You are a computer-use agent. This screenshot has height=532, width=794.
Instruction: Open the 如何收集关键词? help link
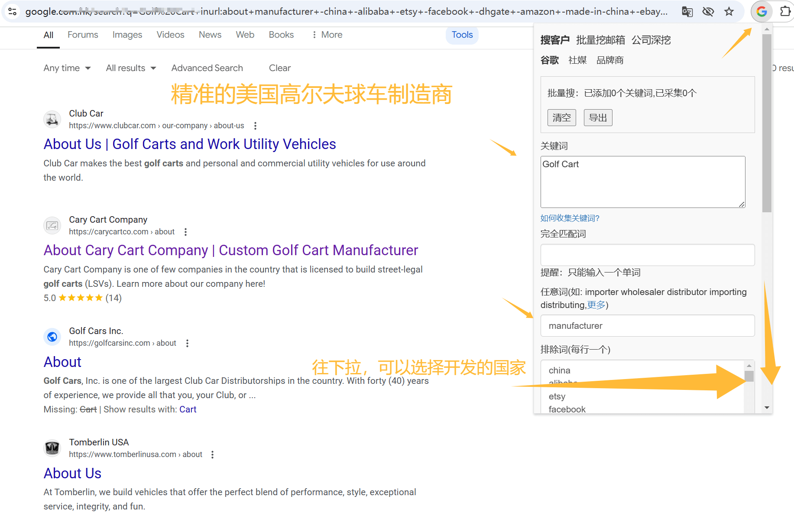point(570,218)
